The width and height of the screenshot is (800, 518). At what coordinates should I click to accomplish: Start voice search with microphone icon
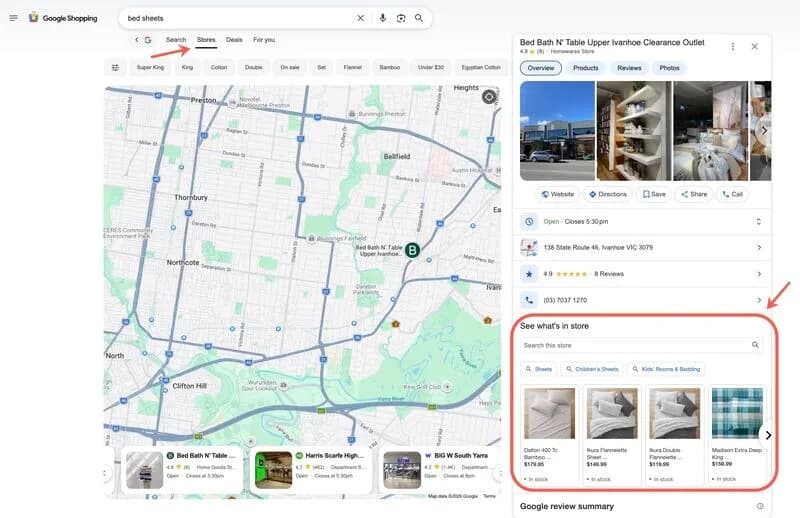383,18
